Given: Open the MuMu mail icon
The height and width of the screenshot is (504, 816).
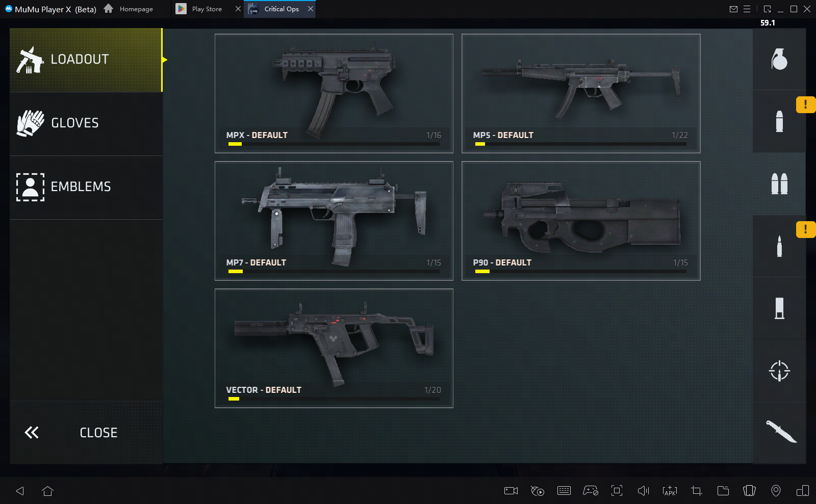Looking at the screenshot, I should click(733, 9).
